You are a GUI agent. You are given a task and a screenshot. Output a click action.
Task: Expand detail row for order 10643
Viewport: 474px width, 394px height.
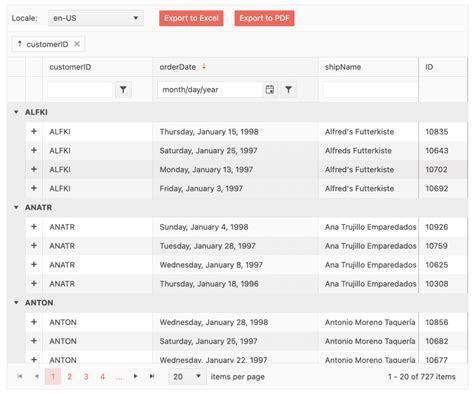coord(34,150)
